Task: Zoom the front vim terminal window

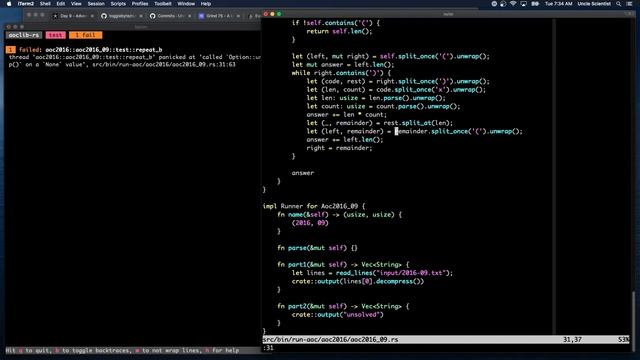Action: (279, 14)
